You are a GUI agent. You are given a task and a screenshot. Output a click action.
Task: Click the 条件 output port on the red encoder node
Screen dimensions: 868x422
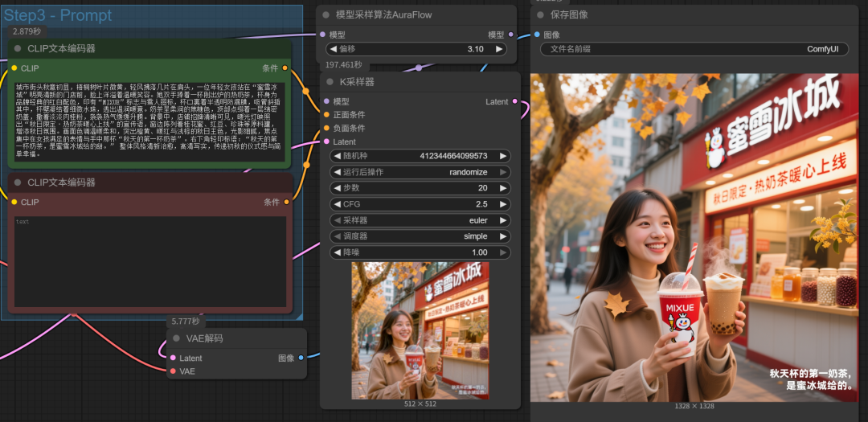click(286, 202)
